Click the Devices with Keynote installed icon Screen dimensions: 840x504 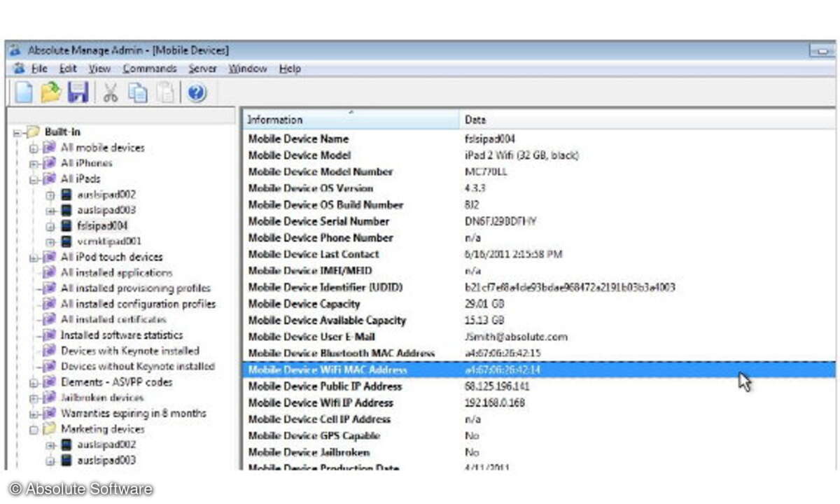point(49,351)
